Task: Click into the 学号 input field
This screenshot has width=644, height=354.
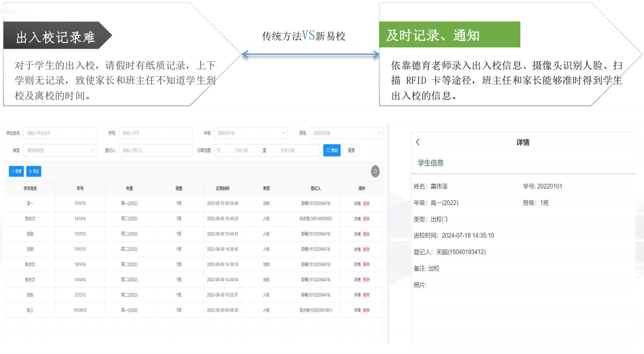Action: pos(155,133)
